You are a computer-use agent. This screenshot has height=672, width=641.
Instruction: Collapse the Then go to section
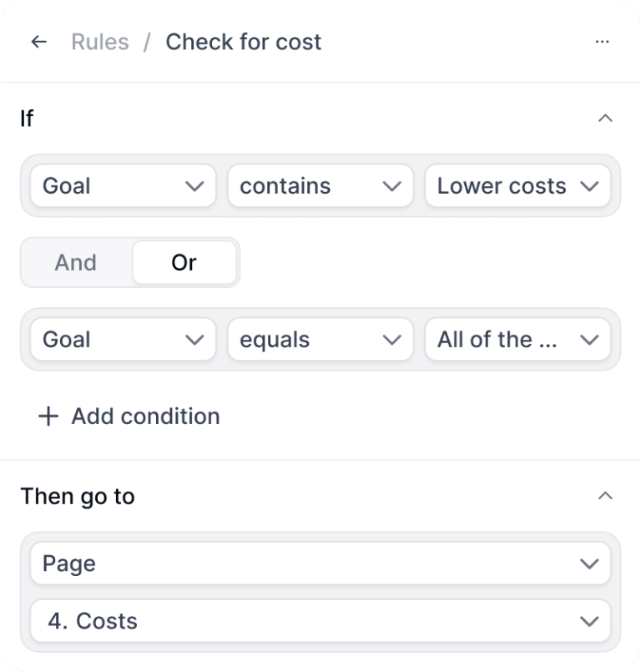pyautogui.click(x=606, y=496)
